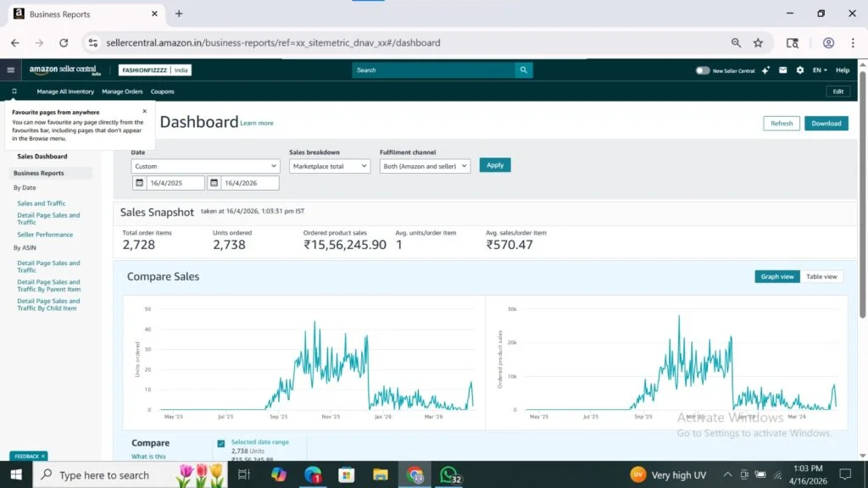This screenshot has height=488, width=868.
Task: Open File Explorer from taskbar
Action: point(381,474)
